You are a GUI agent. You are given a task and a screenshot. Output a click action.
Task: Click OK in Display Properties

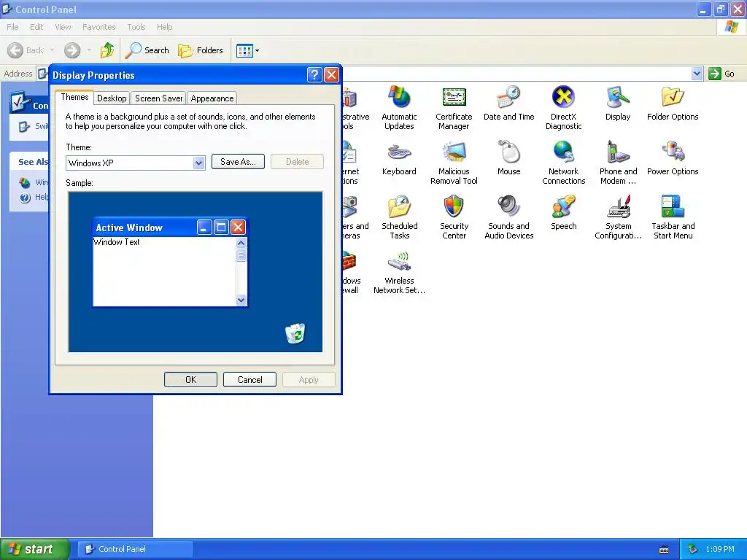190,379
